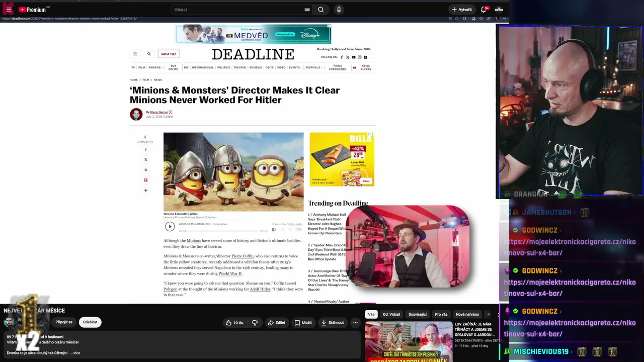Click the Billa advertisement image
Image resolution: width=644 pixels, height=362 pixels.
point(342,159)
